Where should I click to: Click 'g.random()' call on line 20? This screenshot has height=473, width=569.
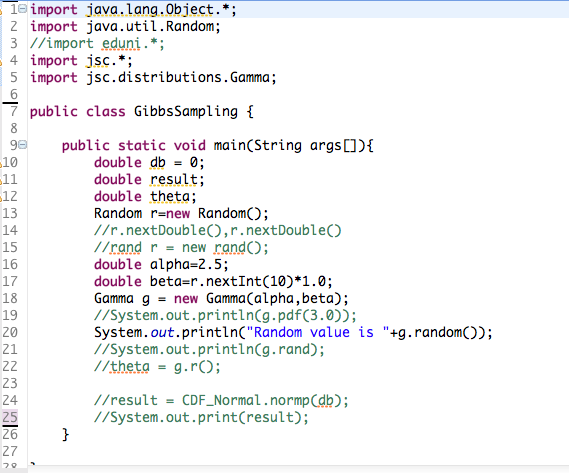tap(441, 333)
